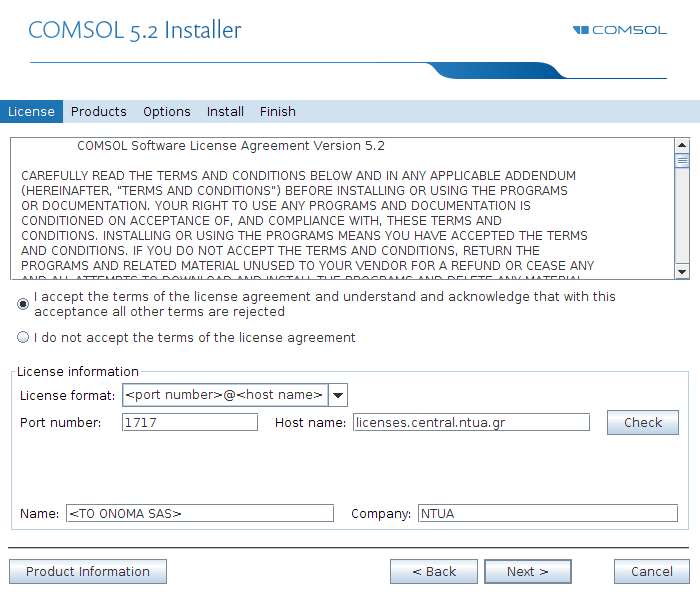Switch to the Options tab
The image size is (700, 592).
pos(167,112)
